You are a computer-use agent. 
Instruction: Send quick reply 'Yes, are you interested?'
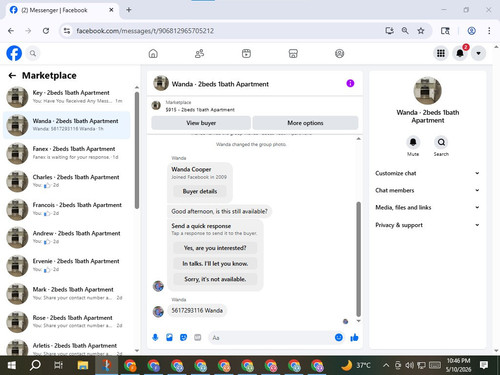[215, 248]
